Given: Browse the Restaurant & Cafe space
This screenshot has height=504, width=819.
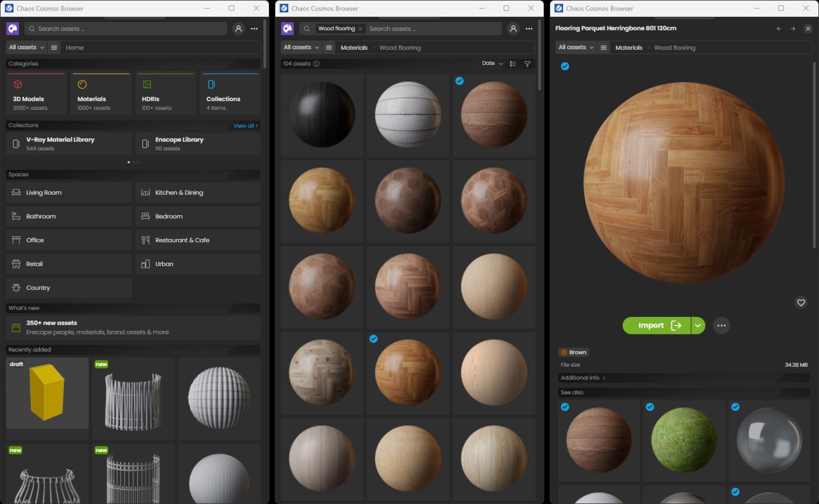Looking at the screenshot, I should [x=198, y=240].
